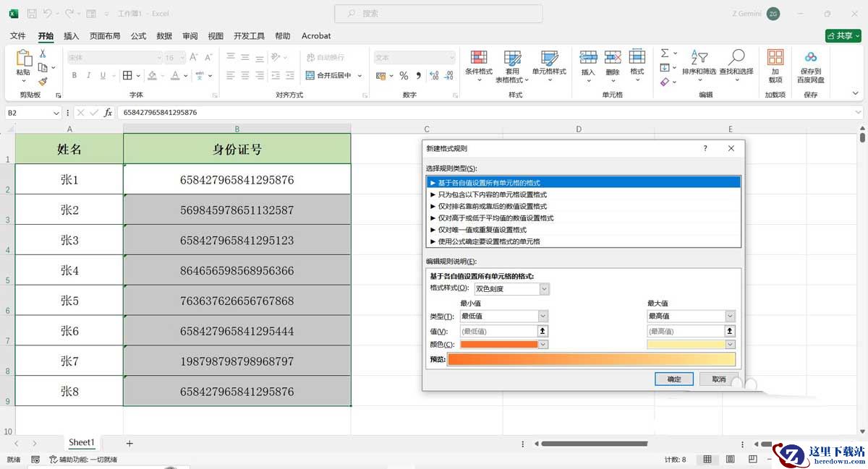Image resolution: width=868 pixels, height=469 pixels.
Task: Select rule type 只为包含以下内容的单元格设置格式
Action: click(x=584, y=194)
